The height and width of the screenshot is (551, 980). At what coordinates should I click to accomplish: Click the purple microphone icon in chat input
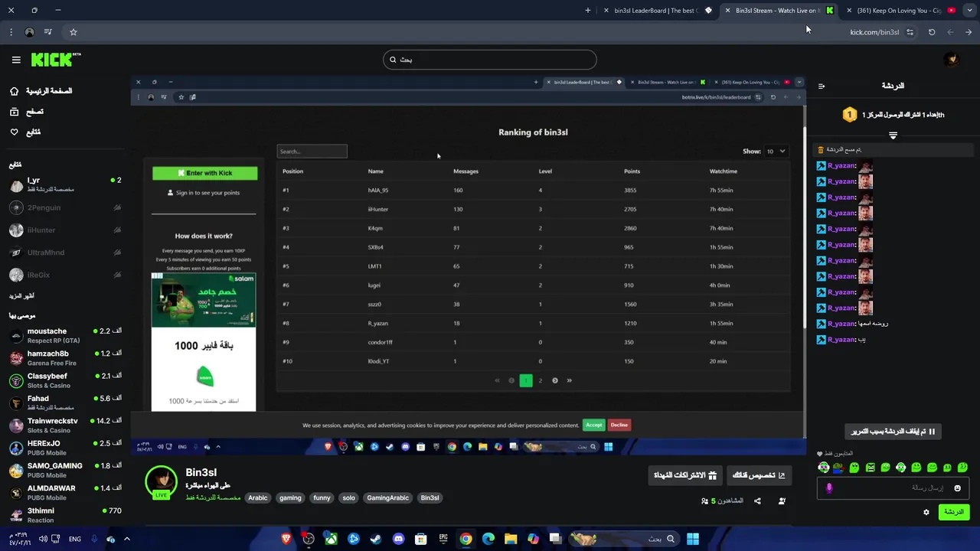point(829,488)
